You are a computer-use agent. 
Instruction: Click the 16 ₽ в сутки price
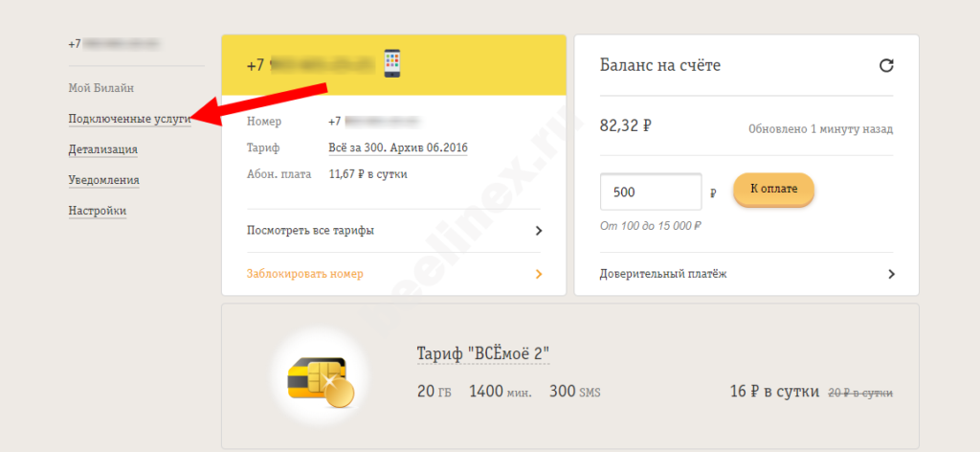click(774, 392)
